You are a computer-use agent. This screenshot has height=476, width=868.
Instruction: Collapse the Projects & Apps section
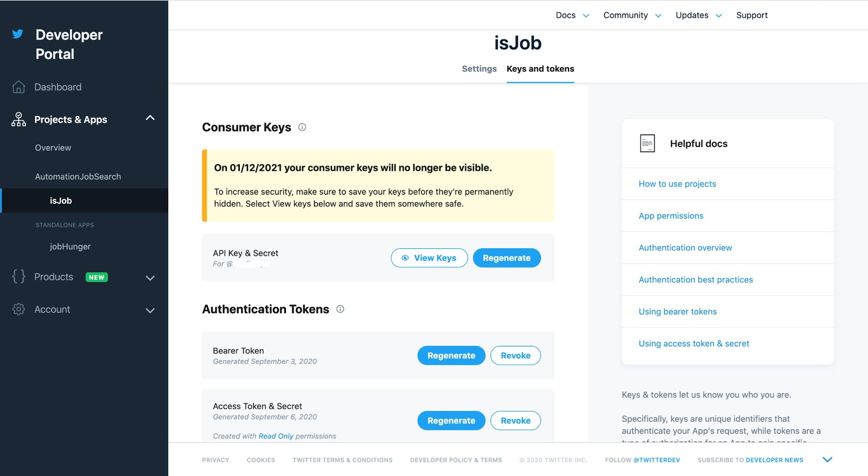150,118
